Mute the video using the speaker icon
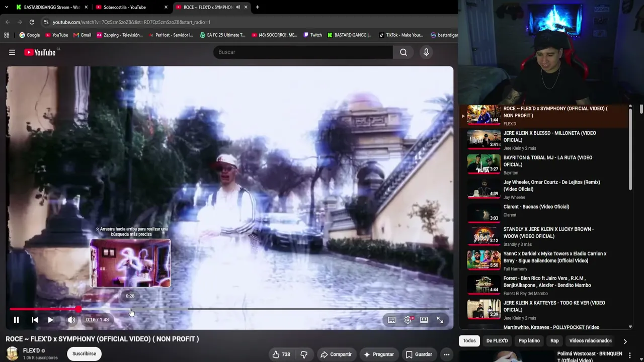The width and height of the screenshot is (644, 362). pyautogui.click(x=71, y=320)
